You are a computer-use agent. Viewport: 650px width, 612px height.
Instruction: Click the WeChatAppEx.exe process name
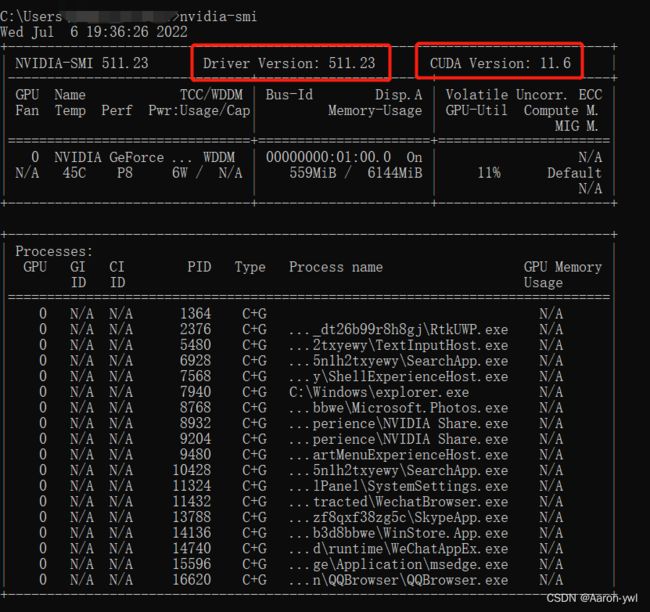click(x=398, y=549)
